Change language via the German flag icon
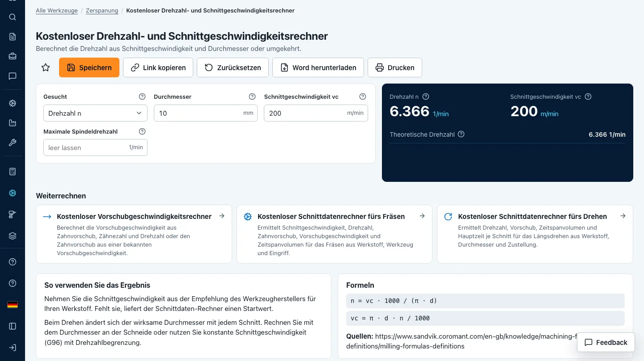Screen dimensions: 644x361 (x=13, y=305)
